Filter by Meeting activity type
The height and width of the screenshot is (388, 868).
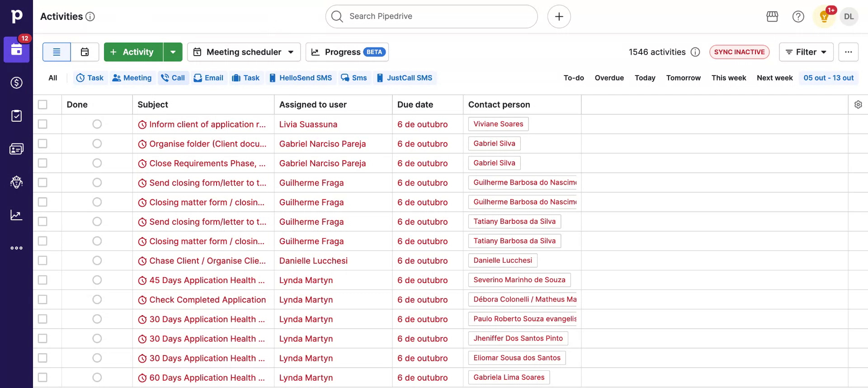[132, 78]
